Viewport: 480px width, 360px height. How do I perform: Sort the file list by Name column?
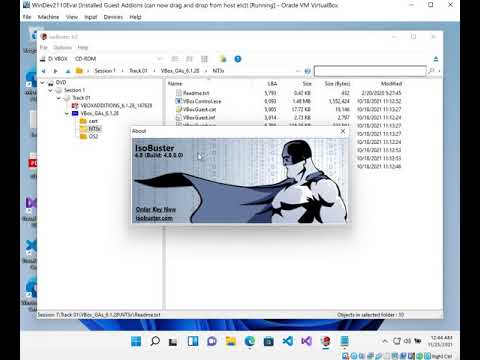pyautogui.click(x=175, y=84)
